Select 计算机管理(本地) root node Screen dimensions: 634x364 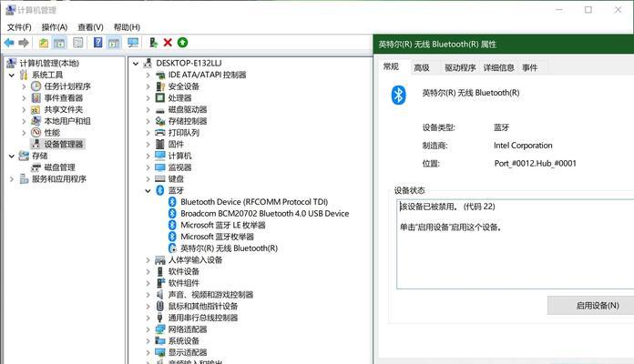tap(49, 63)
